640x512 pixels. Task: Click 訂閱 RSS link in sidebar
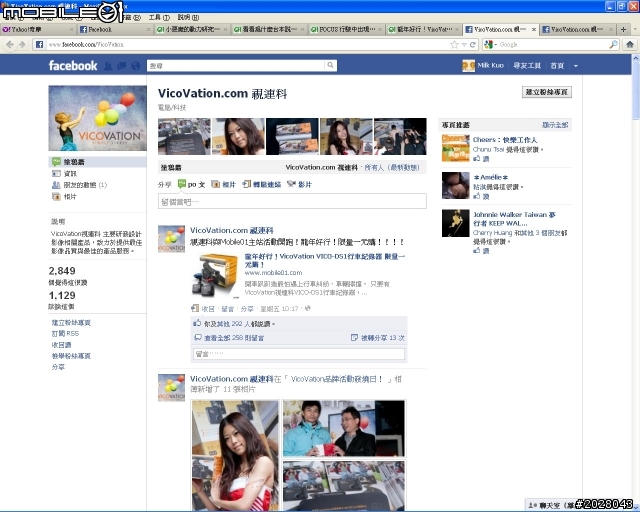pos(65,334)
